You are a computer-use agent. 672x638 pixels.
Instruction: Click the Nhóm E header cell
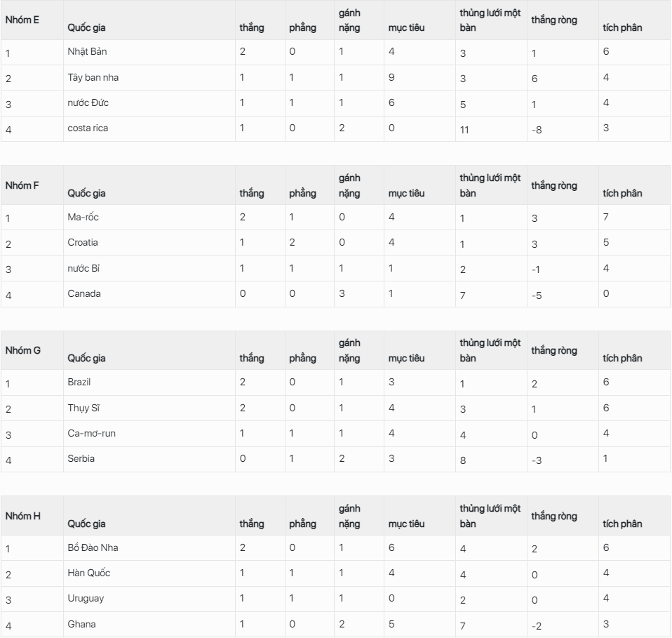(x=22, y=20)
